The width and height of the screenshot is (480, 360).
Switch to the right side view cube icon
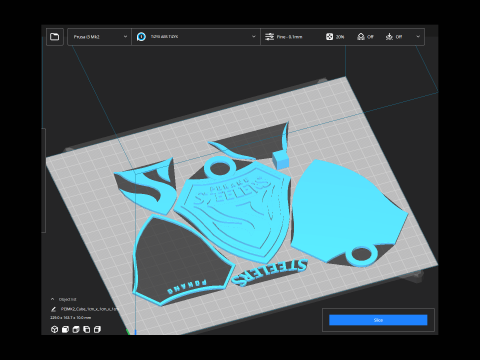pos(97,330)
